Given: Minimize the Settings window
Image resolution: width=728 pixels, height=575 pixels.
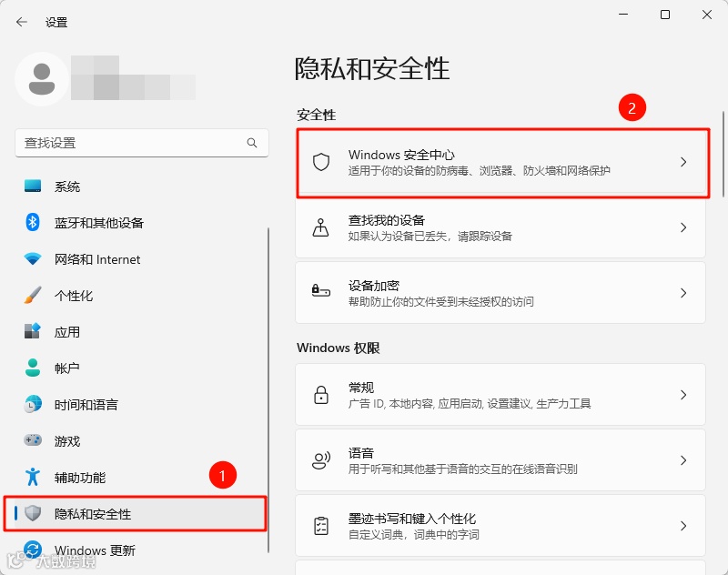Looking at the screenshot, I should coord(623,15).
